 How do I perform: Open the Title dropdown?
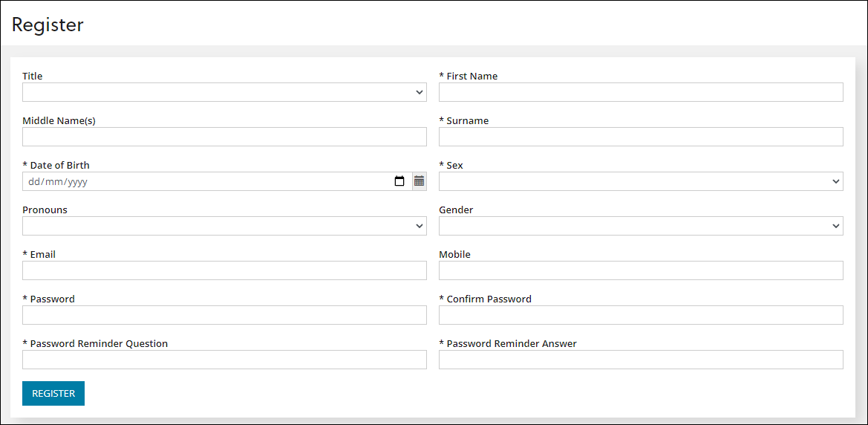click(x=224, y=93)
